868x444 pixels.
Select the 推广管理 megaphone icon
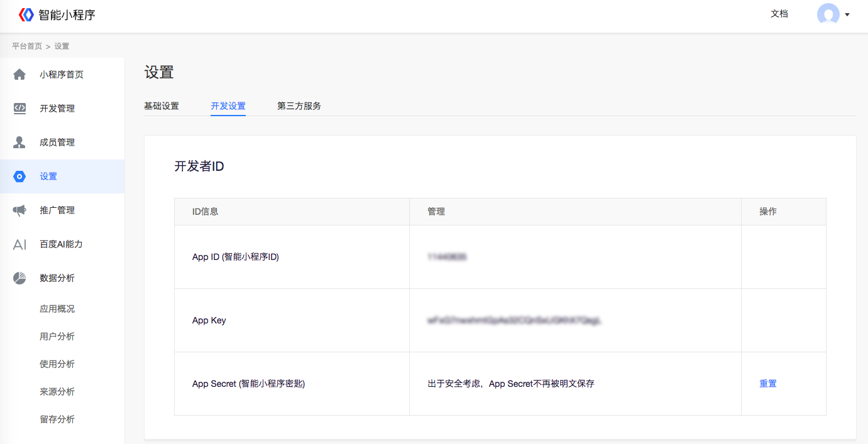(x=19, y=210)
